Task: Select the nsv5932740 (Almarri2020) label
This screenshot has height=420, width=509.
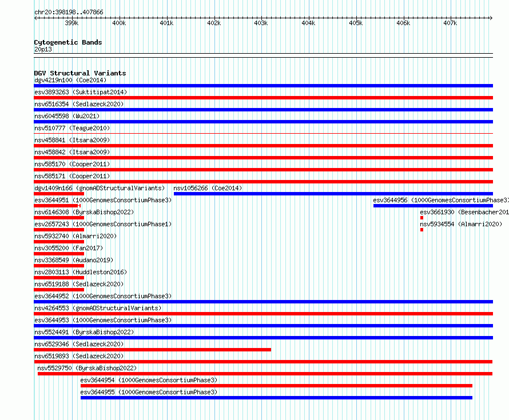Action: [x=75, y=236]
